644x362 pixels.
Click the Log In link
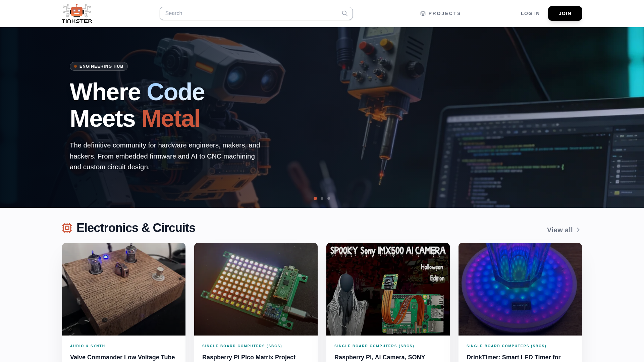530,13
